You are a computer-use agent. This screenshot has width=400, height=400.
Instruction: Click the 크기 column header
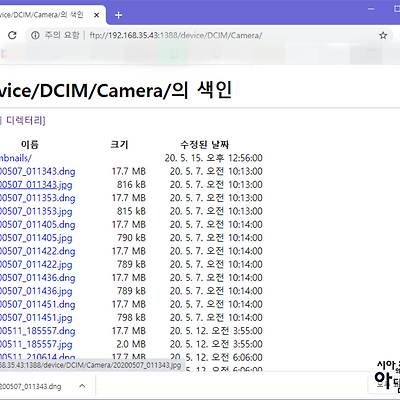pos(119,145)
